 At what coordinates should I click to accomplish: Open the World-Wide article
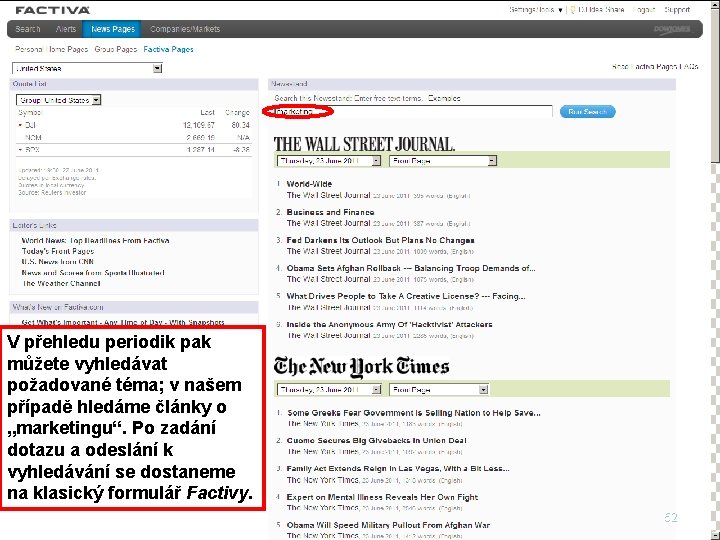pos(309,184)
